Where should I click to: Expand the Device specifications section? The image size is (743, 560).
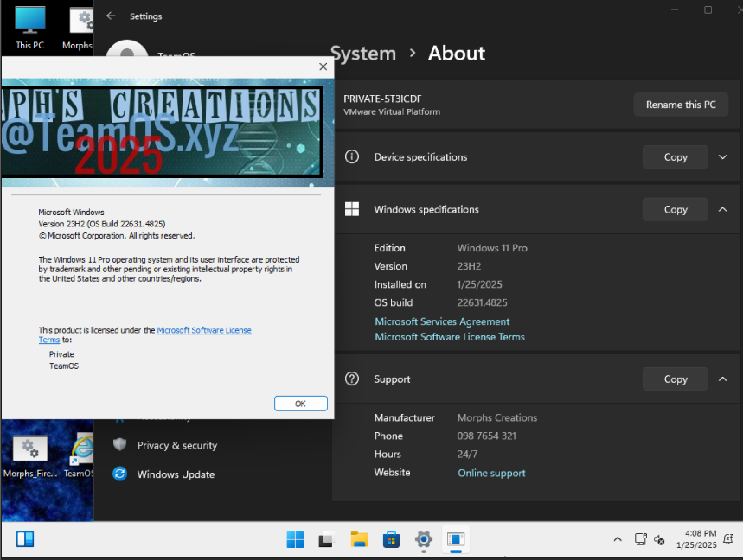722,156
